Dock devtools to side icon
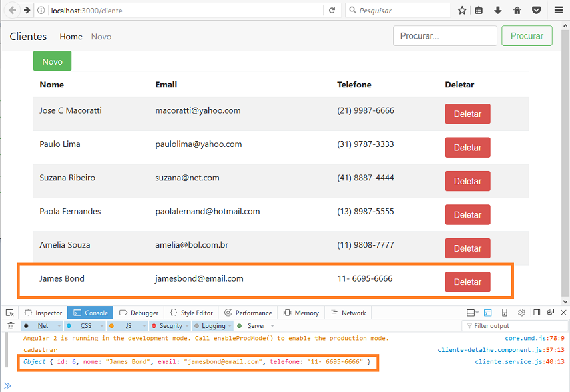The height and width of the screenshot is (392, 570). [537, 312]
